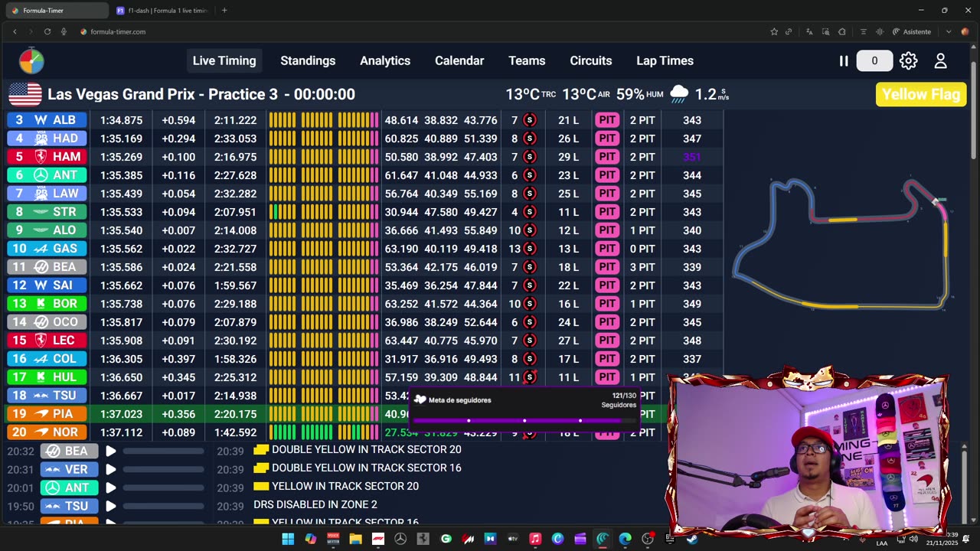
Task: Play the ANT team radio at 20:01
Action: click(x=111, y=487)
